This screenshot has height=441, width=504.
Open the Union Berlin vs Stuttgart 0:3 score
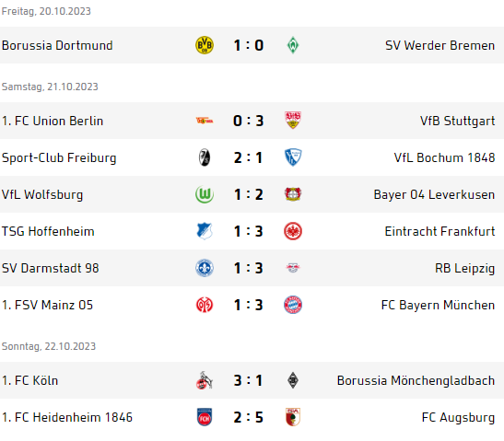(x=249, y=121)
